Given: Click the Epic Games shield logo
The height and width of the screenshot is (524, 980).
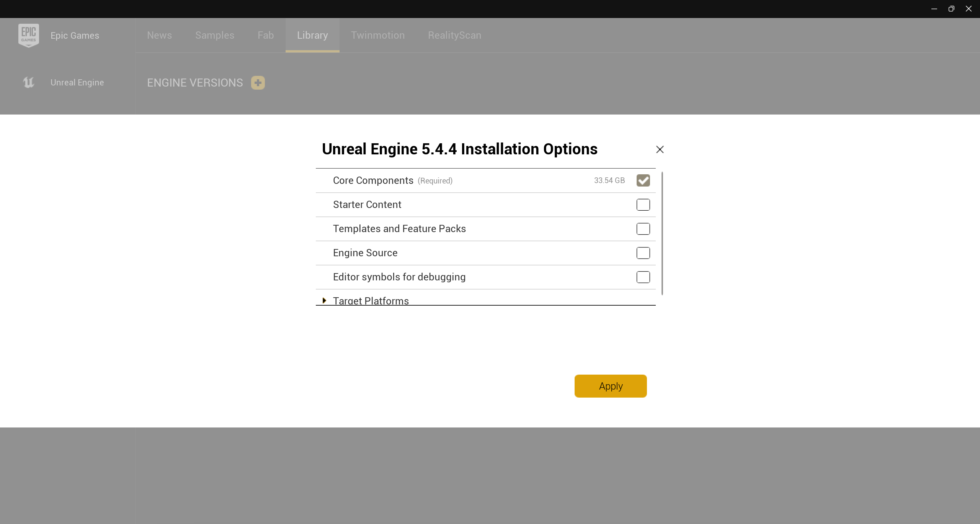Looking at the screenshot, I should coord(29,35).
